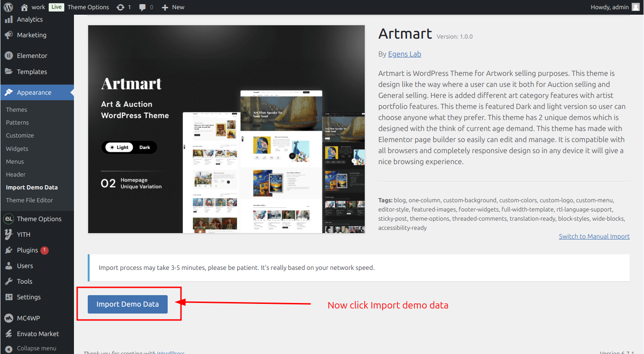Image resolution: width=644 pixels, height=354 pixels.
Task: Follow the Egens Lab author link
Action: [x=405, y=54]
